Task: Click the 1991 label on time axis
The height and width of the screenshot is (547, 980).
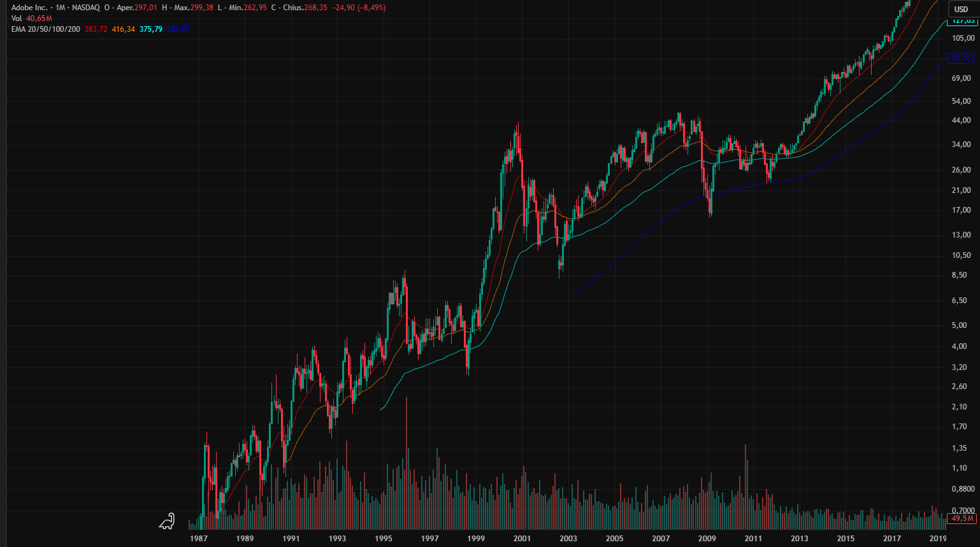Action: pyautogui.click(x=291, y=538)
